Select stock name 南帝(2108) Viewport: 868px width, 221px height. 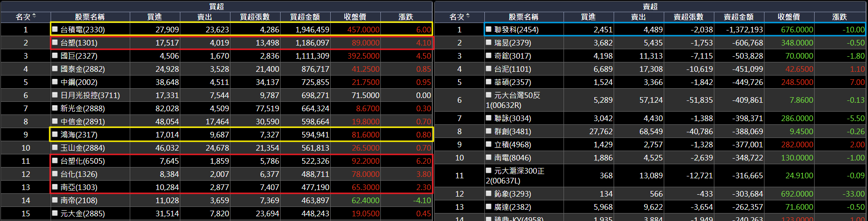click(x=79, y=200)
